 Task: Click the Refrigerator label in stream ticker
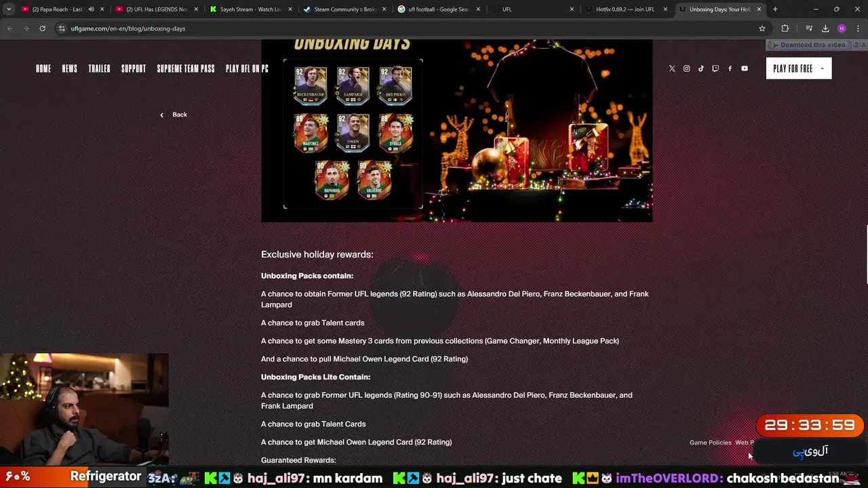coord(106,476)
